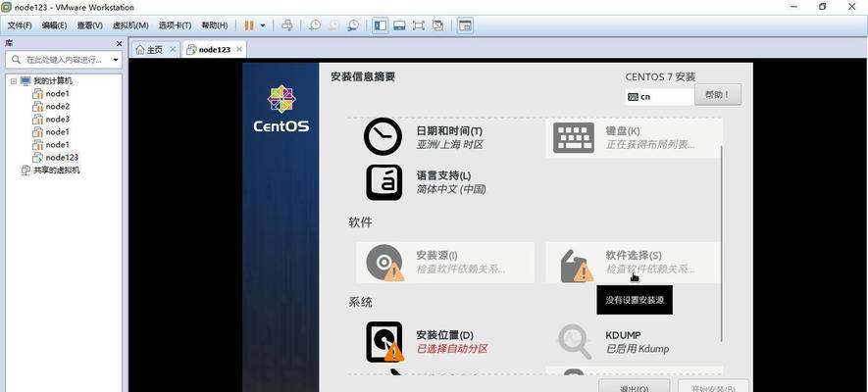Image resolution: width=868 pixels, height=392 pixels.
Task: Click the 开始安装(B) button
Action: point(714,386)
